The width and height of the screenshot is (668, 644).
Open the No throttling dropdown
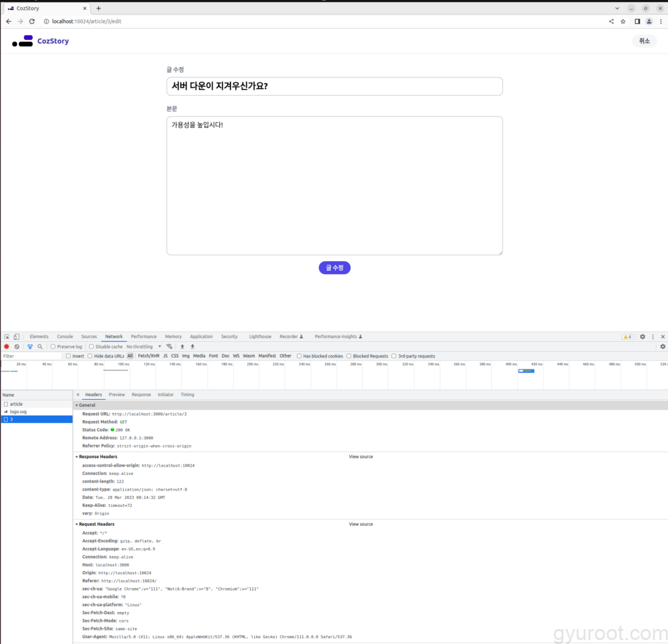(x=144, y=346)
